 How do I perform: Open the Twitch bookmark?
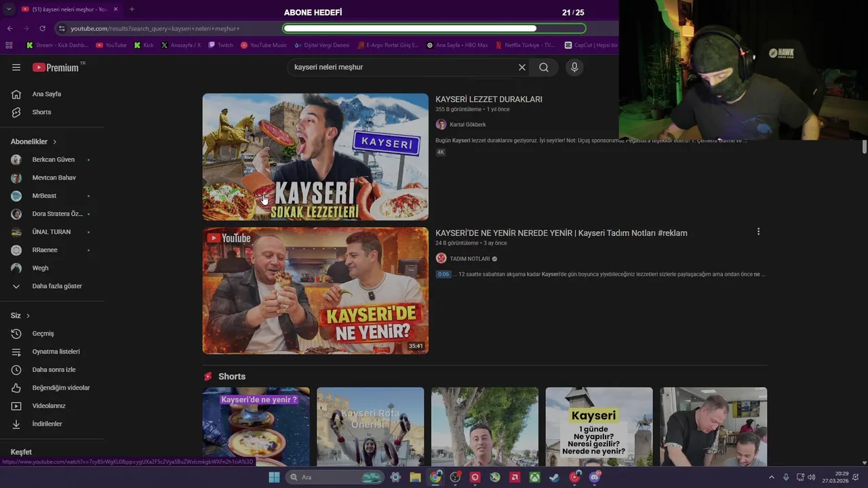tap(220, 45)
